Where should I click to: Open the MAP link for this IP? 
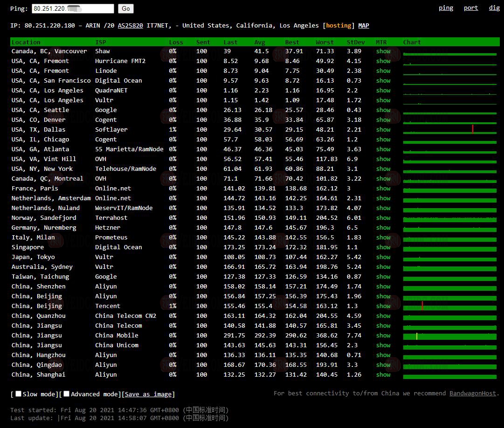click(x=363, y=26)
